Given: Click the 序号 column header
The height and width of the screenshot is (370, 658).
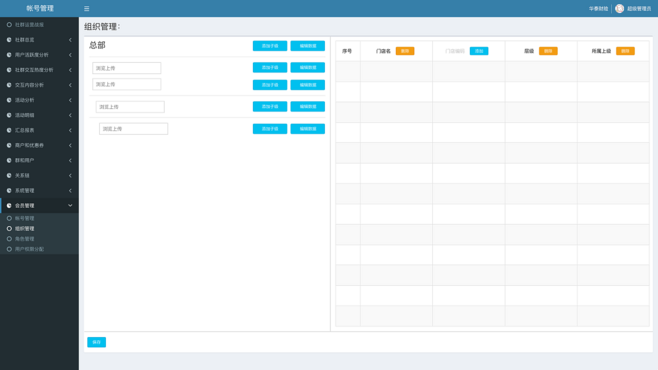Looking at the screenshot, I should (x=347, y=51).
